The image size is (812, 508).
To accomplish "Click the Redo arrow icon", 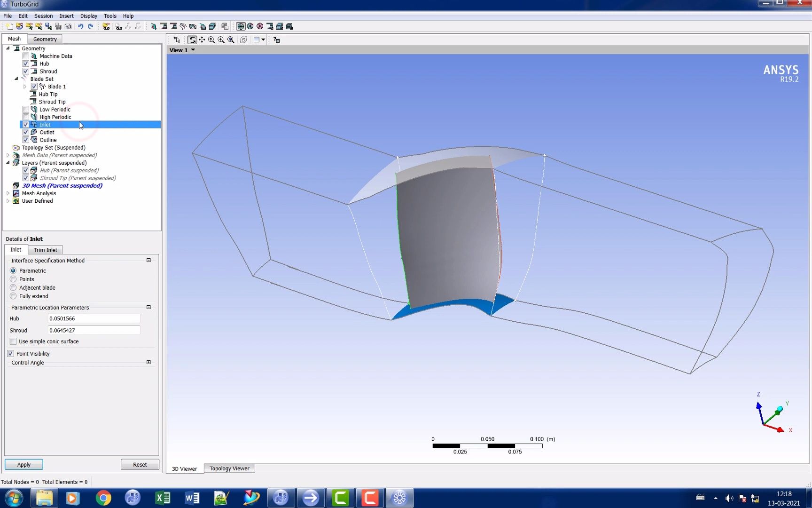I will [x=90, y=26].
